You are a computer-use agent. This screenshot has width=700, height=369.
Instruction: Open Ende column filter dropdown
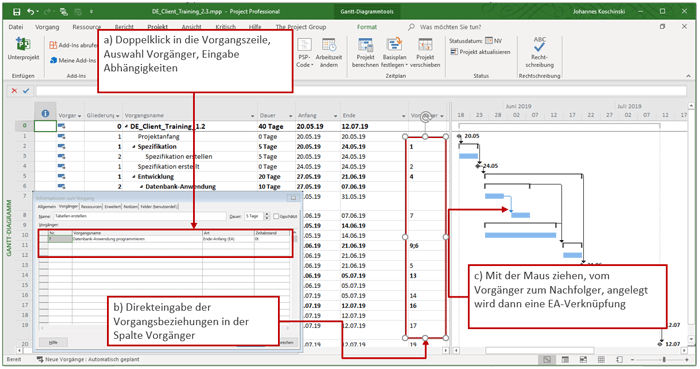click(404, 116)
